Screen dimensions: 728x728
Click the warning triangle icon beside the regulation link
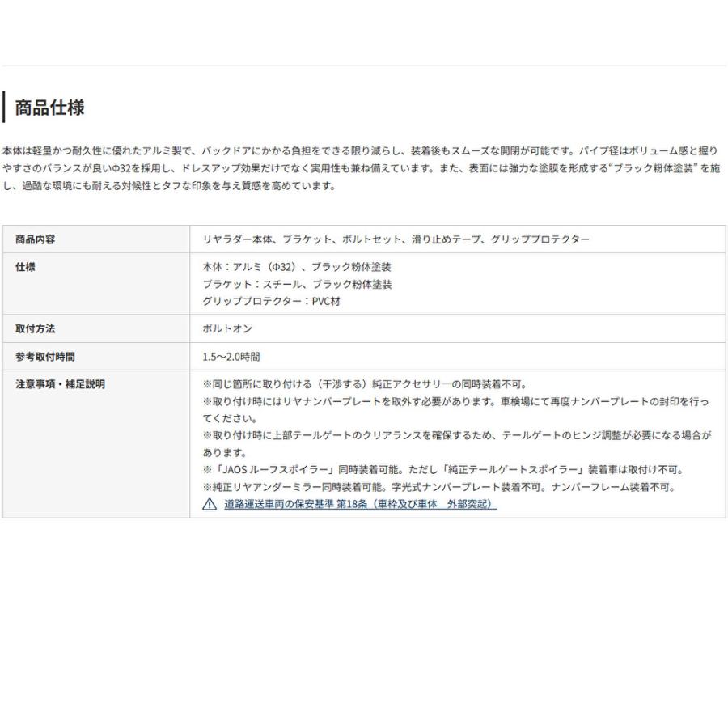tap(210, 504)
